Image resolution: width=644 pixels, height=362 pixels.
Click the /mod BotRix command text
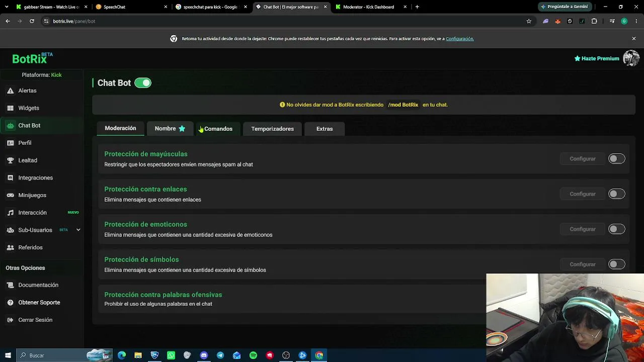click(403, 105)
